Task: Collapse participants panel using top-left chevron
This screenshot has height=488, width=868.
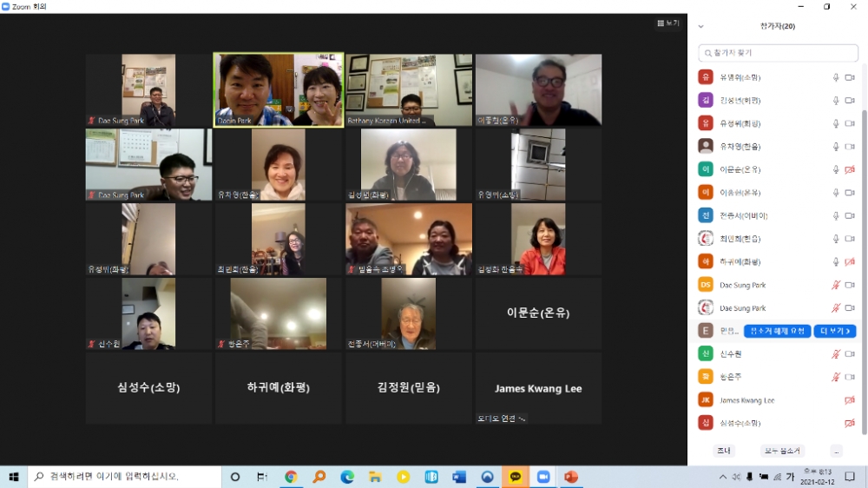Action: point(700,27)
